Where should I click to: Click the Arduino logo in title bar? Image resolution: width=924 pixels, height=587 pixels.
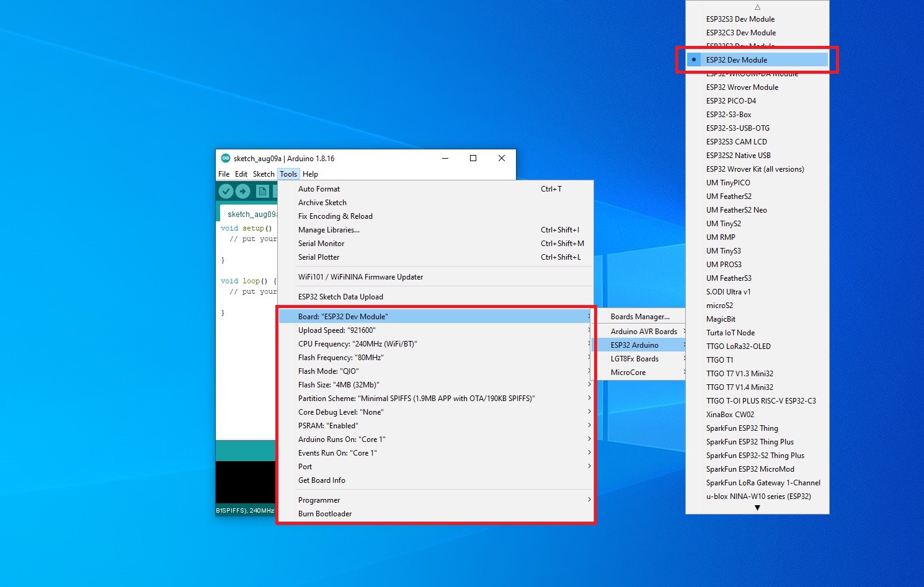tap(226, 159)
